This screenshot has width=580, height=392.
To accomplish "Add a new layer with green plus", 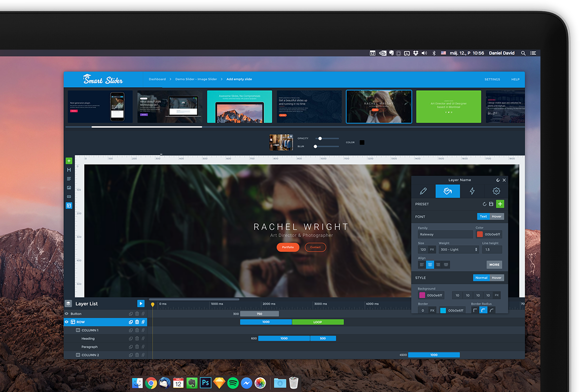I will [x=69, y=161].
